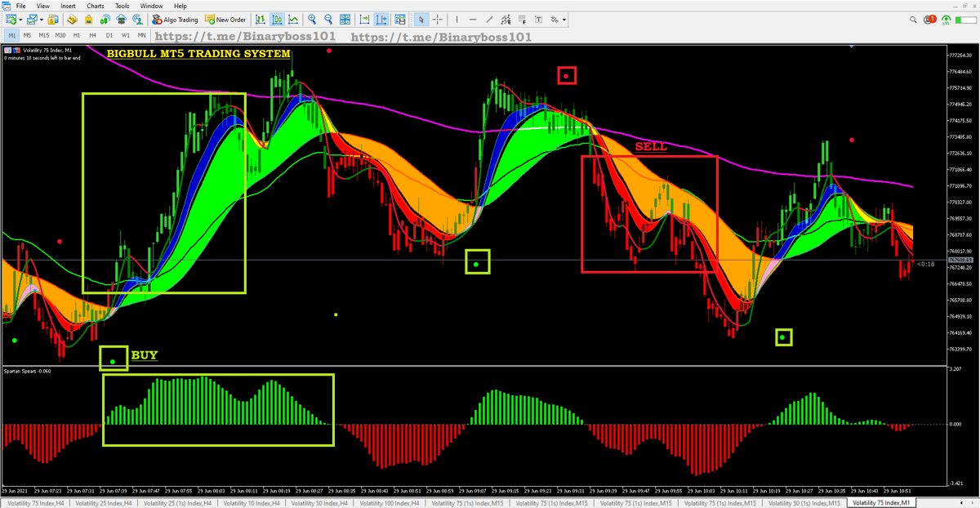
Task: Click the Spartan Spears -0.060 indicator label
Action: point(28,371)
